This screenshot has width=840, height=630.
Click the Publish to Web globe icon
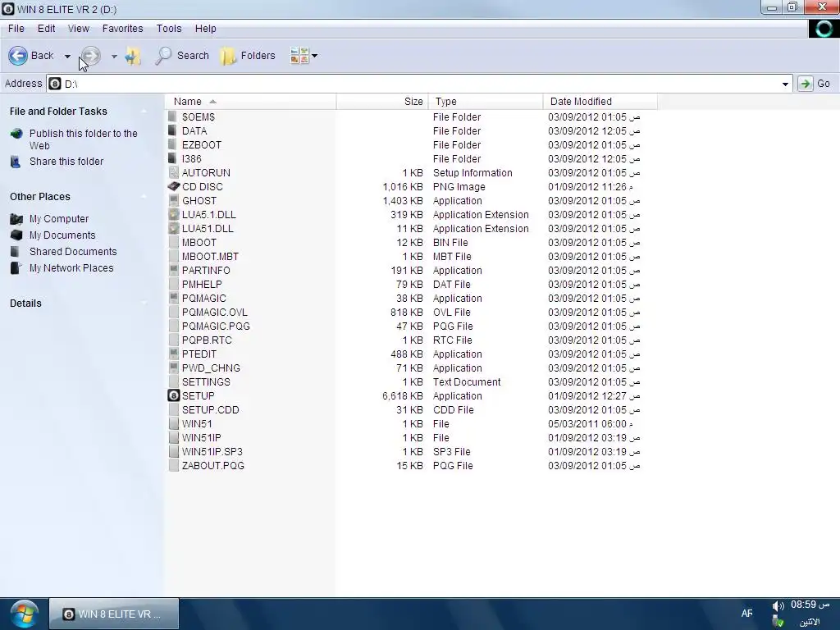(16, 134)
